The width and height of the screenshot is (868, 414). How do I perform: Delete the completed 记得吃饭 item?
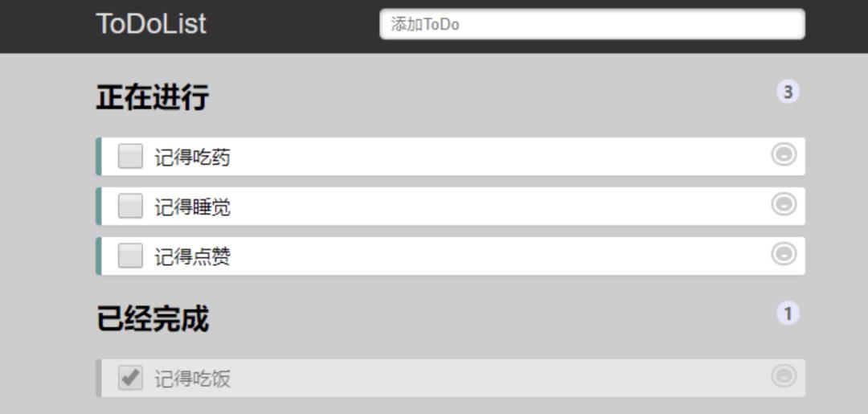[784, 375]
